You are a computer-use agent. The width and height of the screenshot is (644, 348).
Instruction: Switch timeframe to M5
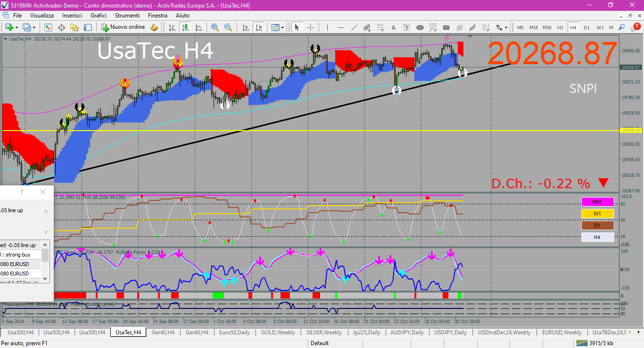click(x=520, y=27)
